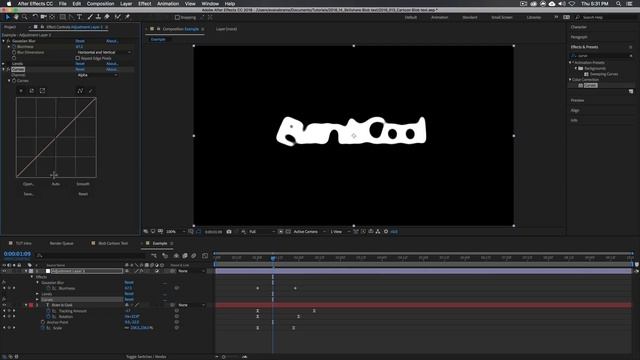Toggle the Snapping checkbox

pos(177,18)
